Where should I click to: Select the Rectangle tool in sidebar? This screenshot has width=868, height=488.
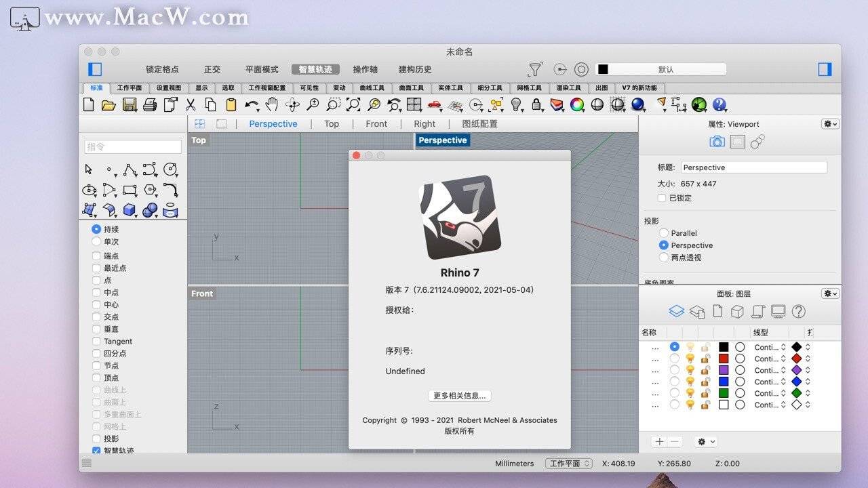click(130, 190)
